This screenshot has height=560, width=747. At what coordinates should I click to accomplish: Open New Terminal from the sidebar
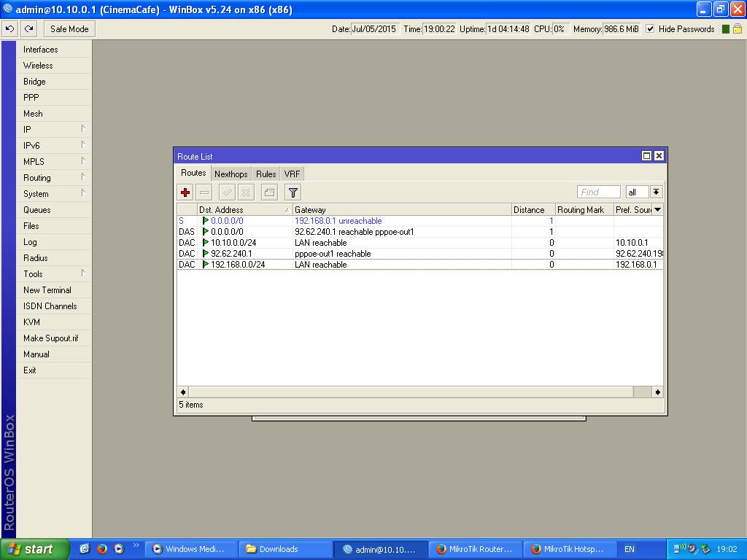[x=47, y=290]
